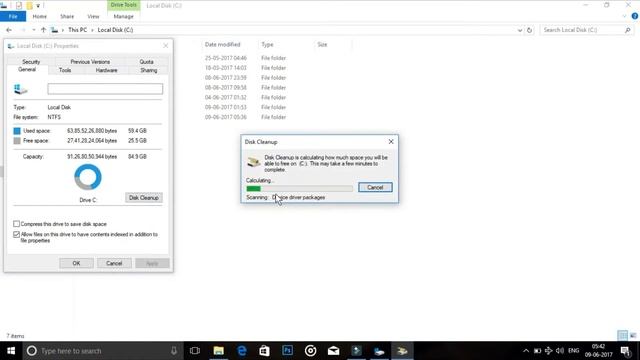Close the Disk Cleanup dialog
The image size is (640, 360).
point(391,142)
